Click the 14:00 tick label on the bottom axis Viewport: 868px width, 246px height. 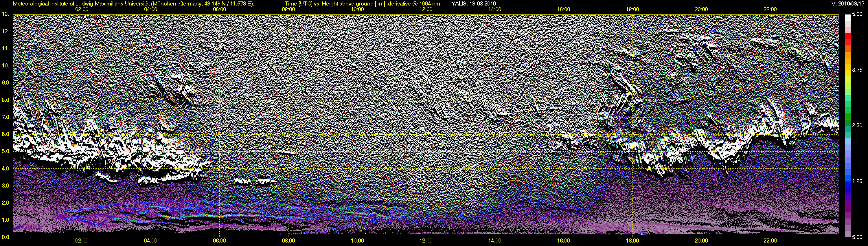(495, 241)
